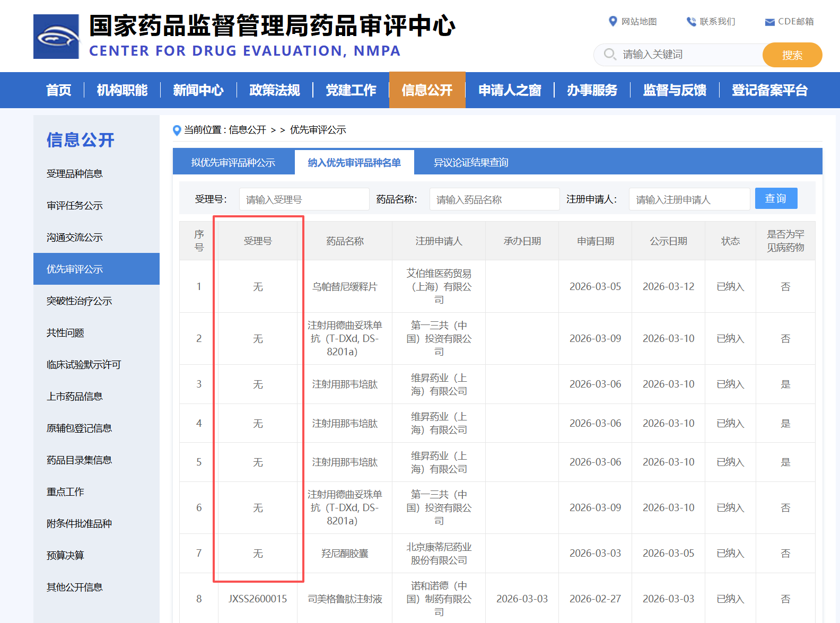Open the 首页 navigation menu
This screenshot has height=623, width=840.
click(58, 90)
